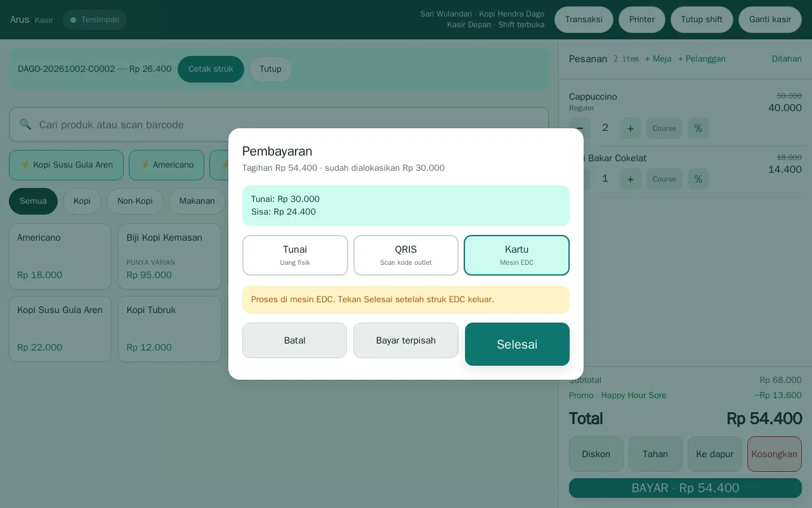Select Kopi category filter

[82, 201]
